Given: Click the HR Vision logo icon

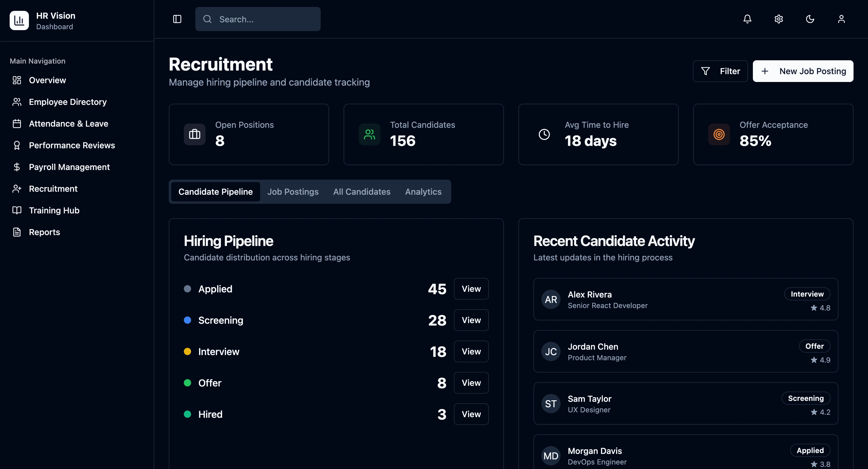Looking at the screenshot, I should coord(19,20).
